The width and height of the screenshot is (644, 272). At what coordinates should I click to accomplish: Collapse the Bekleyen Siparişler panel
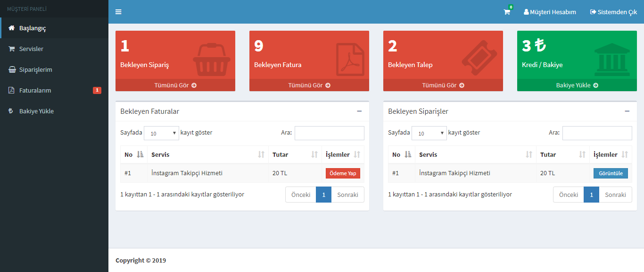(627, 111)
